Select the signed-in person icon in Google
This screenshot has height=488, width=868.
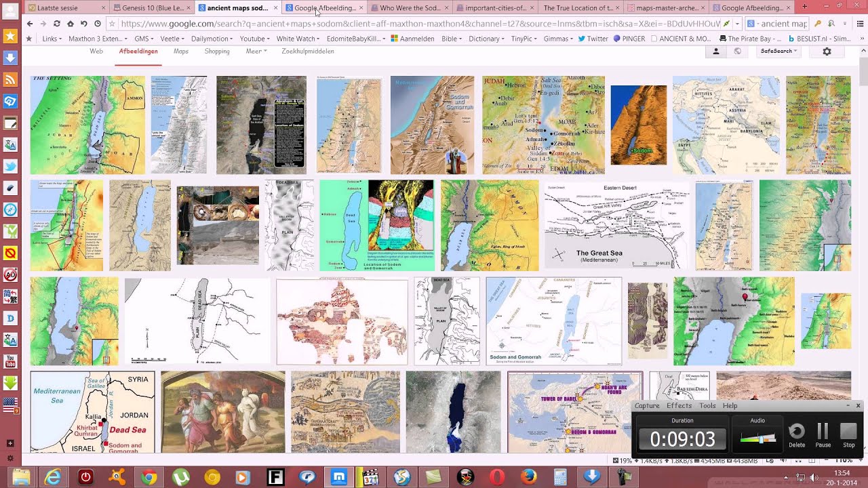(715, 52)
